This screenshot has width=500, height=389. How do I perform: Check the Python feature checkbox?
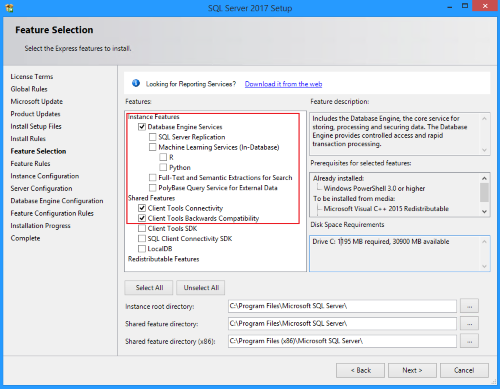click(x=163, y=167)
